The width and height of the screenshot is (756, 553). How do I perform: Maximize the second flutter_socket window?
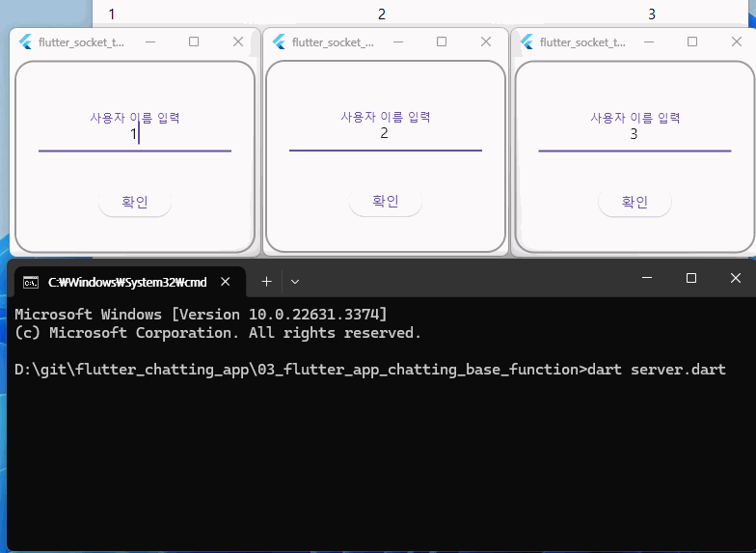pyautogui.click(x=442, y=42)
